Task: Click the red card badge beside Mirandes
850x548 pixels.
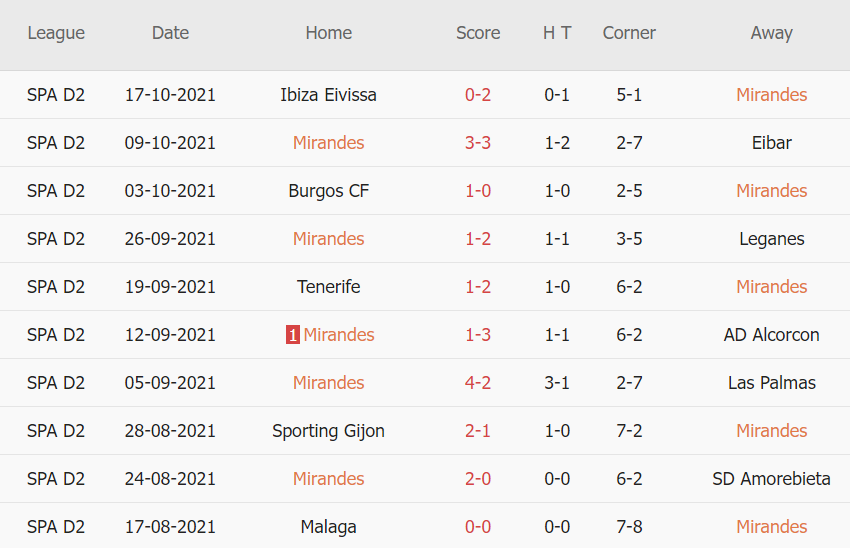Action: (292, 335)
